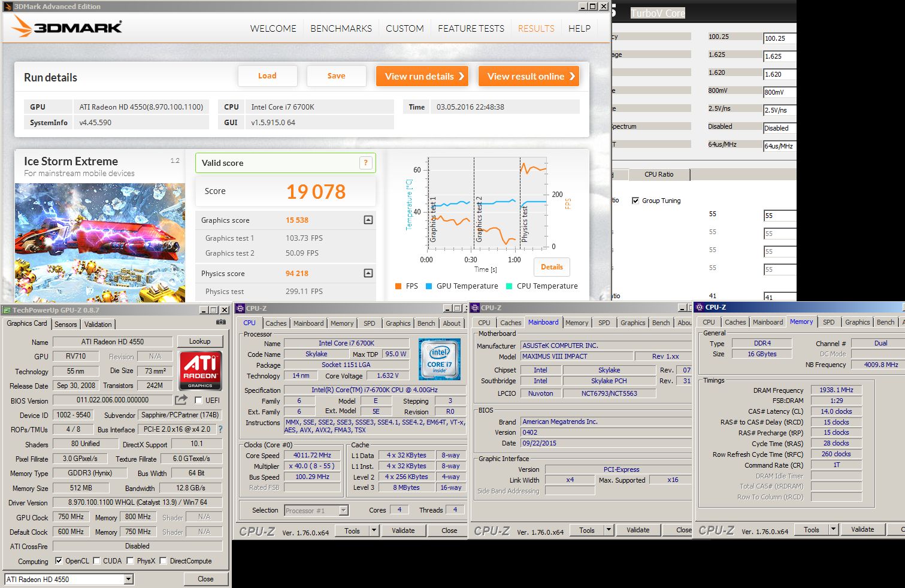
Task: Click the Ice Storm Extreme thumbnail image
Action: [100, 242]
